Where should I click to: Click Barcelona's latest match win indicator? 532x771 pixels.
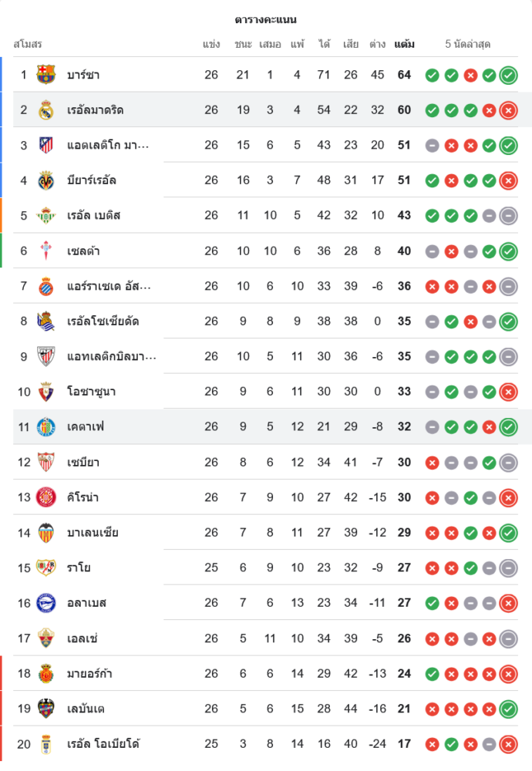click(508, 75)
